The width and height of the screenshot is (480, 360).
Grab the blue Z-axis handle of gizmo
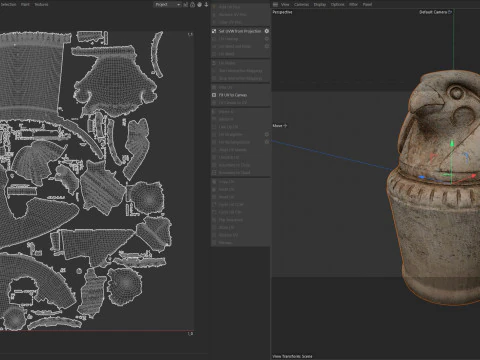tap(422, 177)
